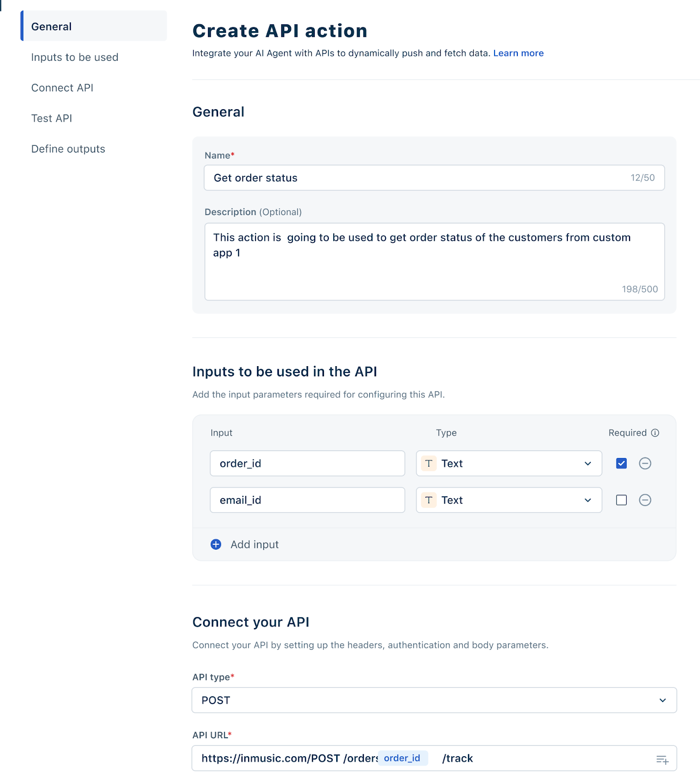Click insert-variable icon in API URL field
This screenshot has width=700, height=777.
tap(662, 760)
